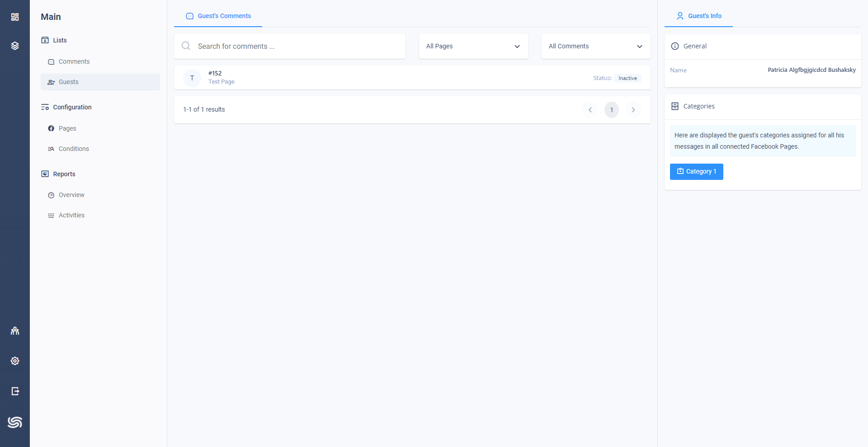The height and width of the screenshot is (447, 868).
Task: Go to the next results page
Action: pos(633,110)
